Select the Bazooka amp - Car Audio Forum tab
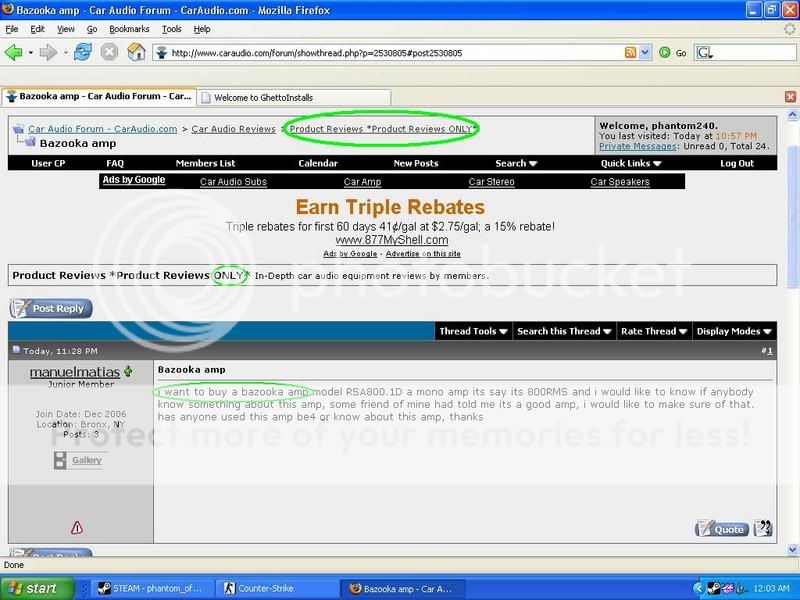The image size is (800, 600). point(99,96)
